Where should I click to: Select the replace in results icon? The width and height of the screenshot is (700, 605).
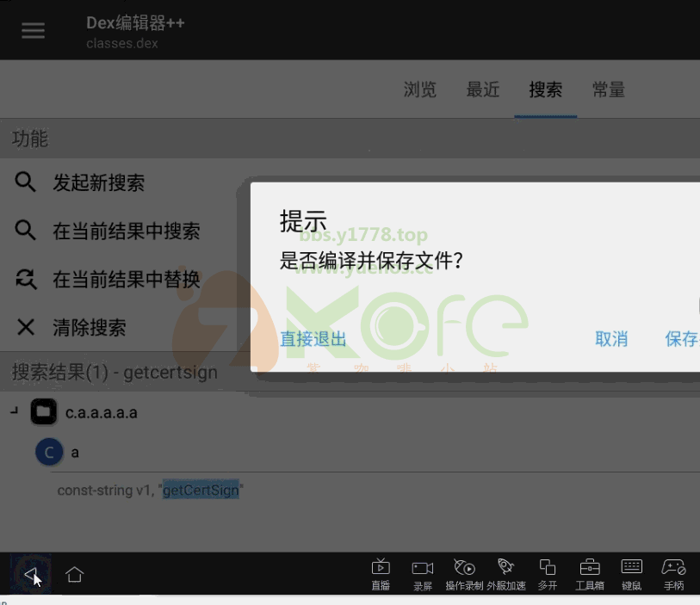[x=25, y=279]
